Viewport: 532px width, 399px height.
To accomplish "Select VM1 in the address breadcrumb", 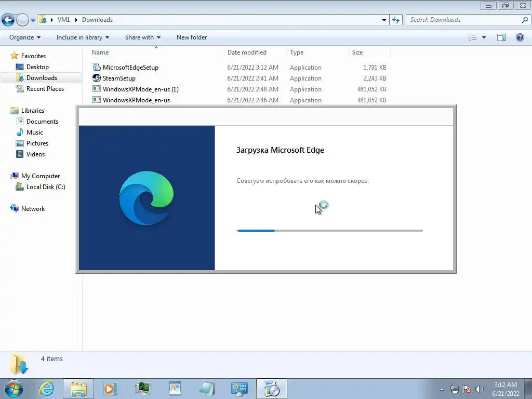I will tap(63, 20).
